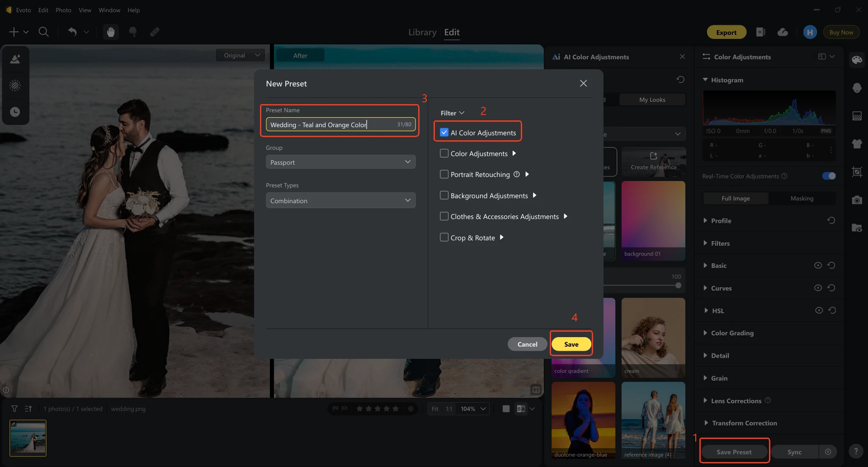This screenshot has height=467, width=868.
Task: Toggle Real-Time Color Adjustments switch
Action: 829,176
